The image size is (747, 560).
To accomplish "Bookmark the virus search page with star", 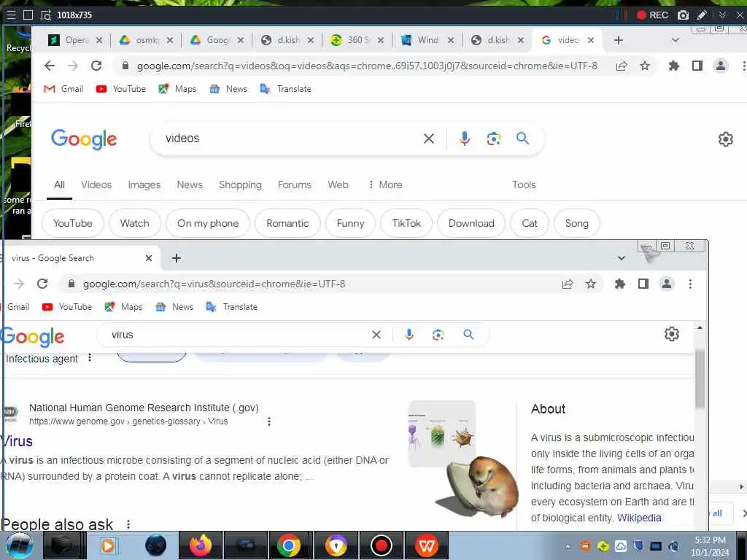I will (591, 284).
